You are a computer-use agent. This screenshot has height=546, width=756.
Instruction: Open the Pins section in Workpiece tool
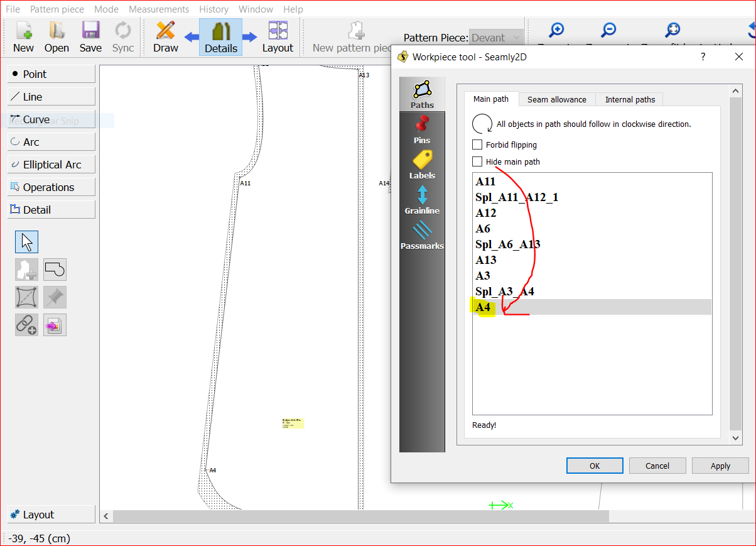tap(422, 129)
